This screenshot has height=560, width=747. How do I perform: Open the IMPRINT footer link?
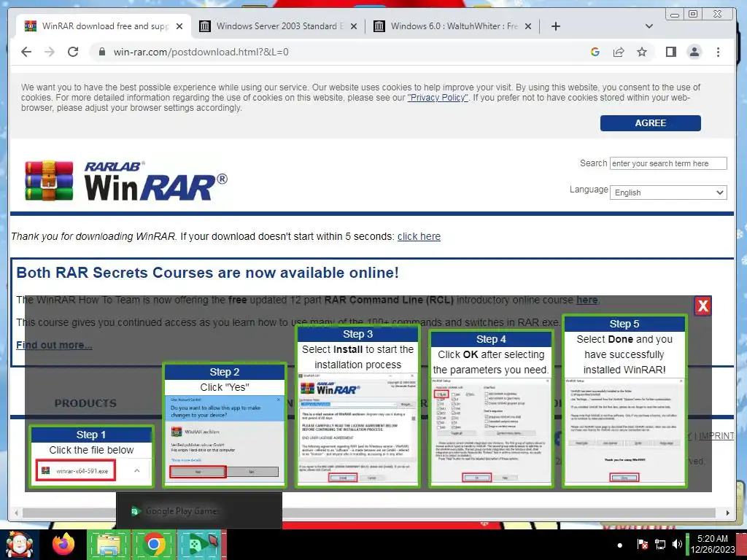(716, 436)
